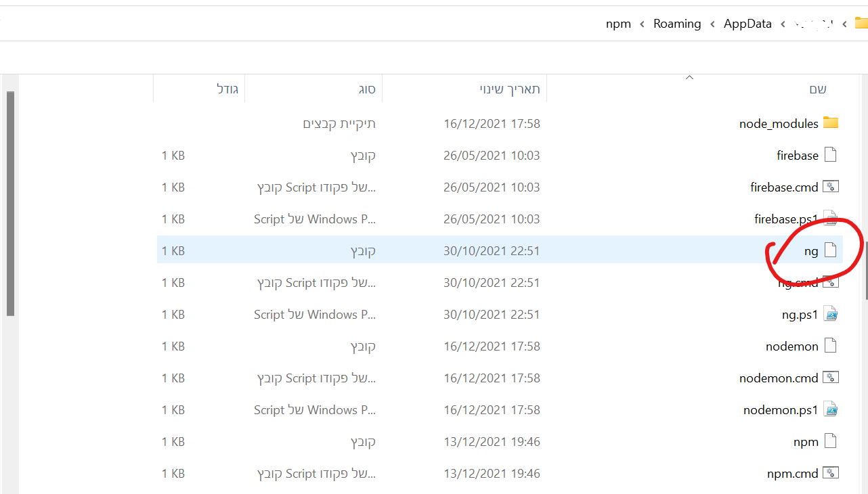Click the type cell of firebase.cmd
868x494 pixels.
pyautogui.click(x=317, y=187)
